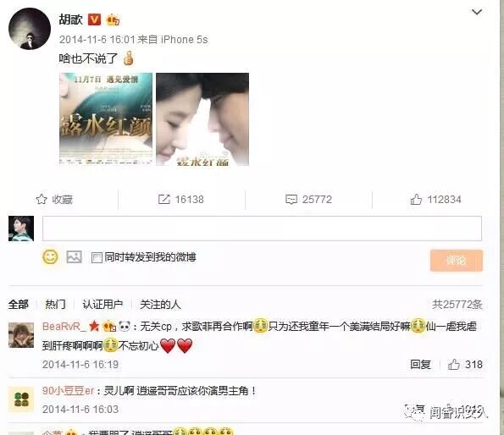Switch to the 认证用户 tab
The width and height of the screenshot is (504, 435).
coord(102,304)
